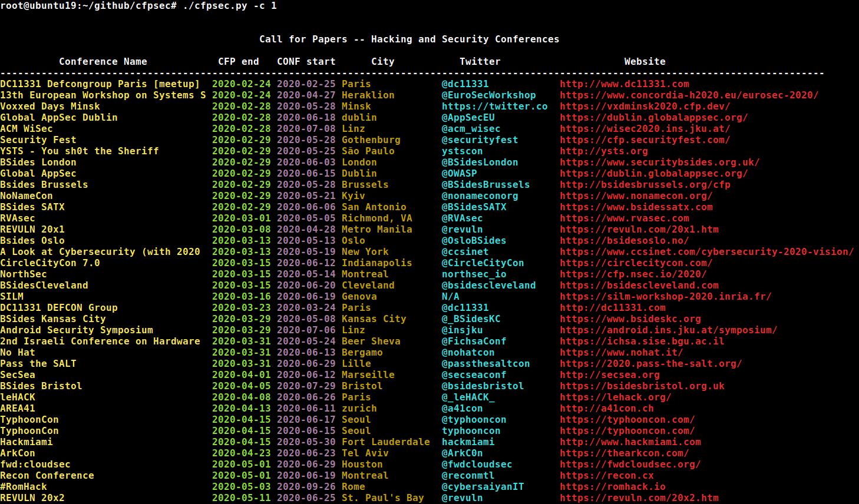Click the Call for Papers title line
Screen dimensions: 859x504
pos(409,39)
